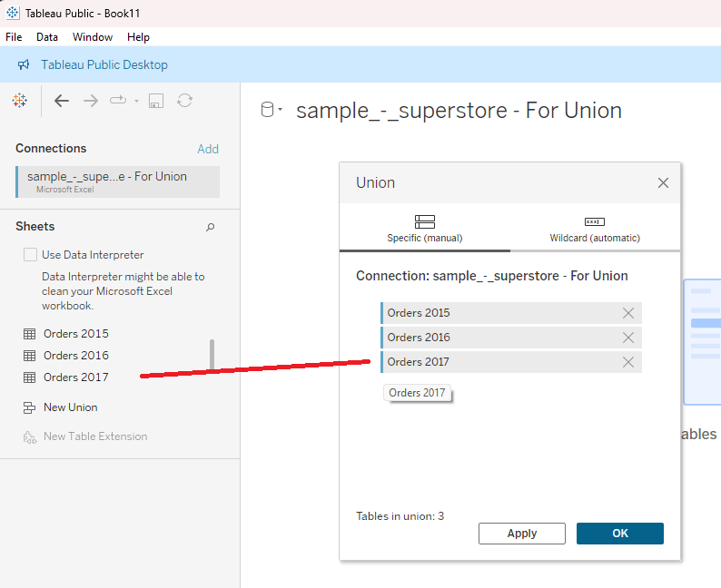The width and height of the screenshot is (721, 588).
Task: Click the forward arrow in toolbar
Action: pos(91,101)
